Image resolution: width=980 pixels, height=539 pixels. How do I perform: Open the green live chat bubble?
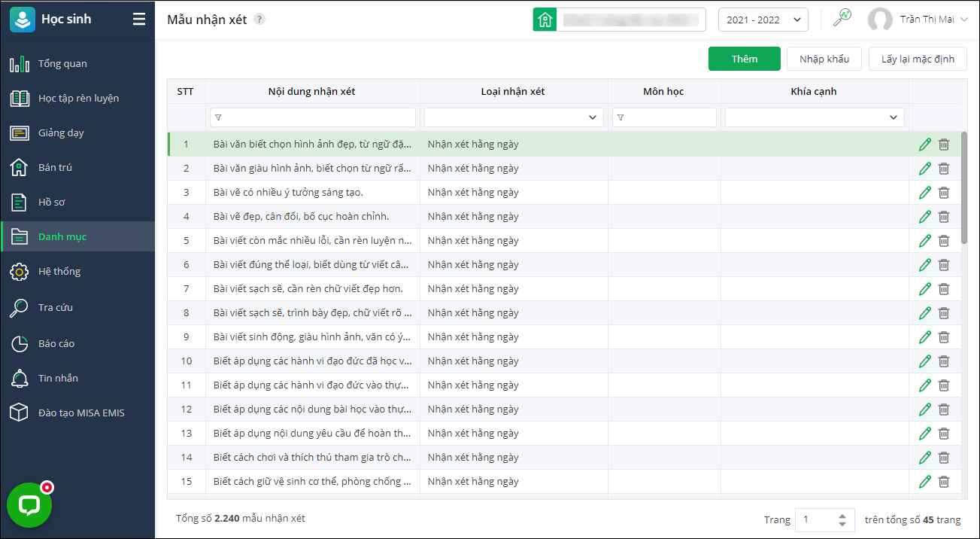[x=29, y=505]
